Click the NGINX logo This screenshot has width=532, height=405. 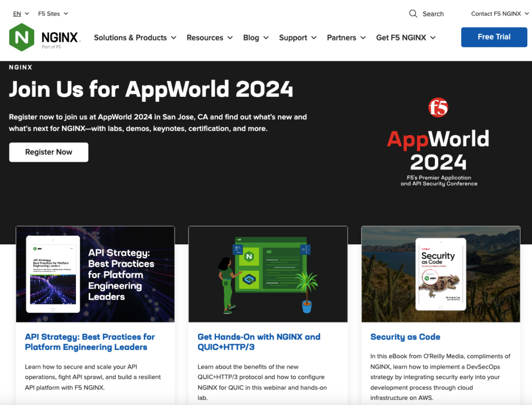[x=44, y=37]
